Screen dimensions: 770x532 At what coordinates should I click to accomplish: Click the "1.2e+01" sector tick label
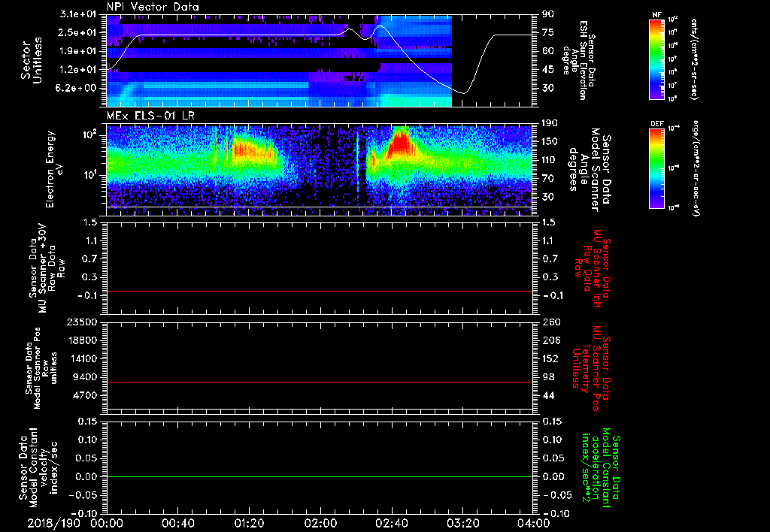click(78, 70)
